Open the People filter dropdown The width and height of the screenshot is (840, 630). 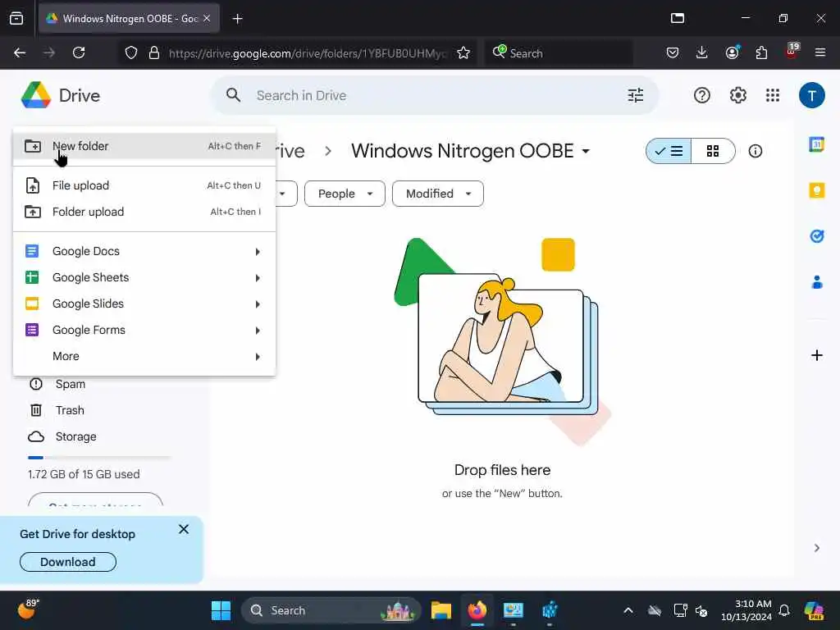(x=345, y=194)
